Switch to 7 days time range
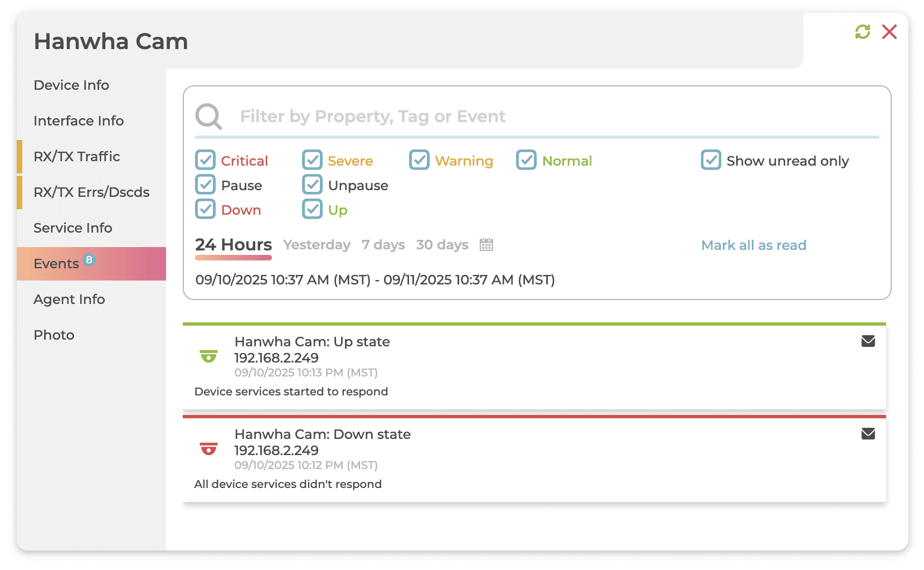Viewport: 924px width, 570px height. 383,245
